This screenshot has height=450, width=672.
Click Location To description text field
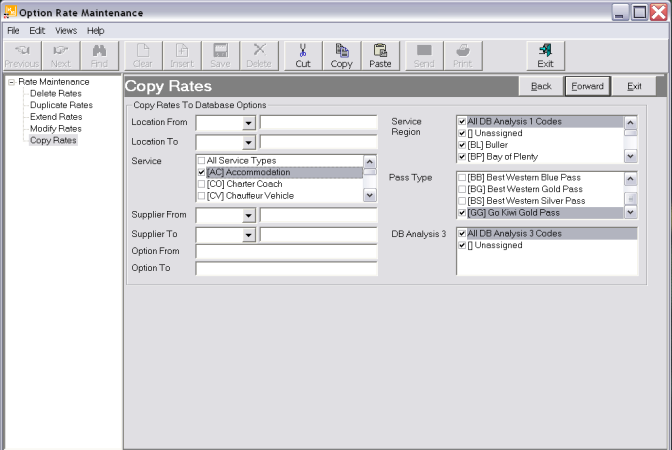[x=318, y=142]
